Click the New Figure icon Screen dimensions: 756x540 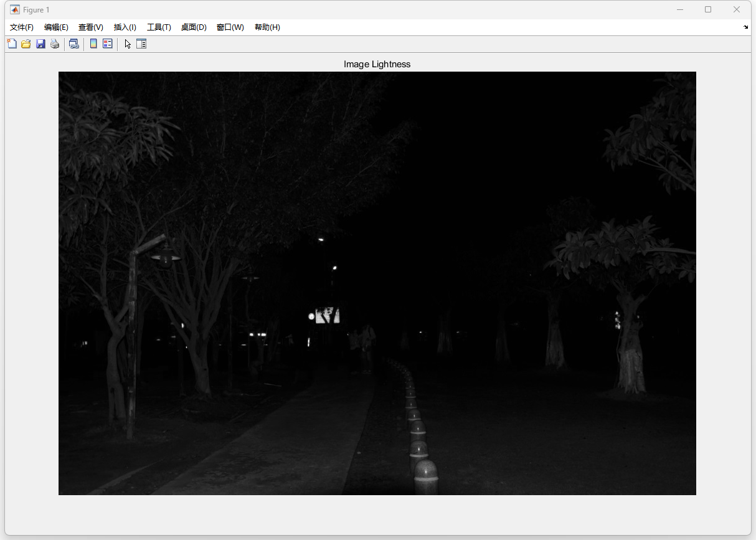click(12, 44)
